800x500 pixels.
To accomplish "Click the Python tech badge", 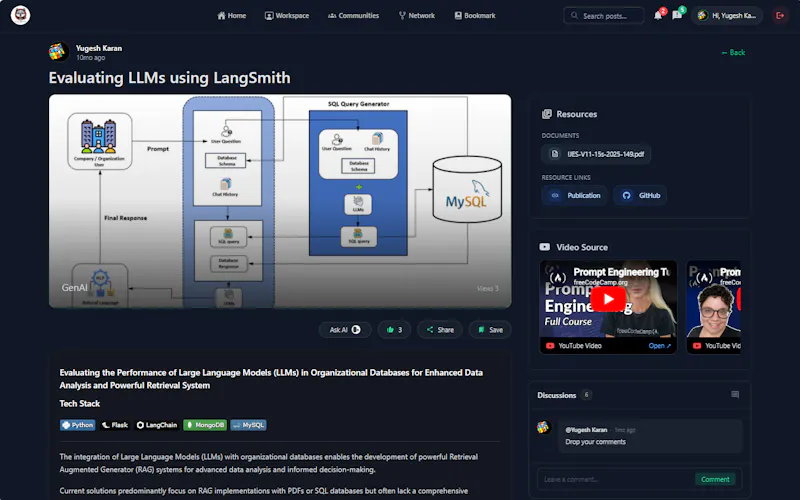I will tap(78, 424).
